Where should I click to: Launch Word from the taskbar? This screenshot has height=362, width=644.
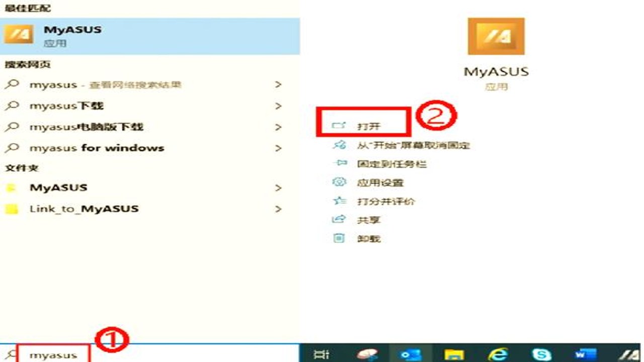[x=586, y=355]
